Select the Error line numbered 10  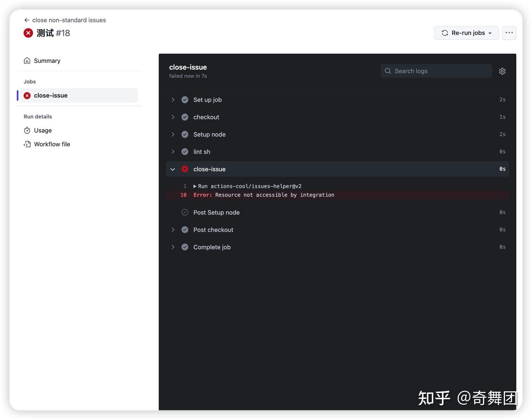264,195
